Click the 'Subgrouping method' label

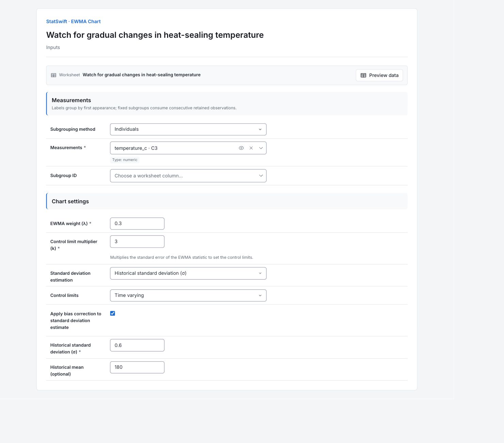tap(73, 129)
